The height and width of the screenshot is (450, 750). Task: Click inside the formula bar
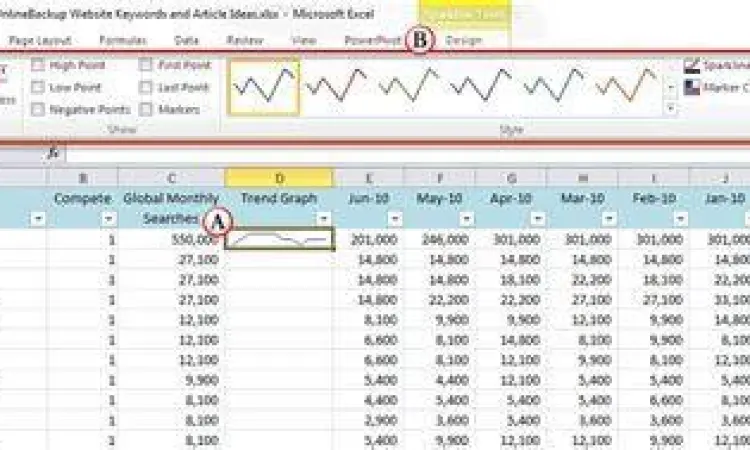pyautogui.click(x=407, y=154)
